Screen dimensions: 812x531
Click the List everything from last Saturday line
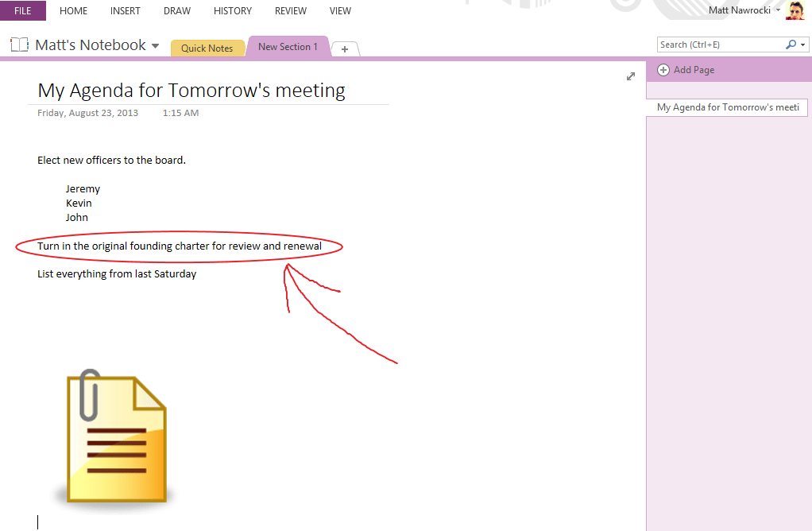[x=117, y=274]
